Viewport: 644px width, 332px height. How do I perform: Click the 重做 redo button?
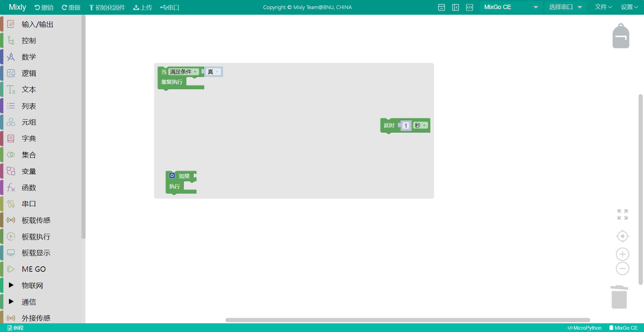coord(71,7)
